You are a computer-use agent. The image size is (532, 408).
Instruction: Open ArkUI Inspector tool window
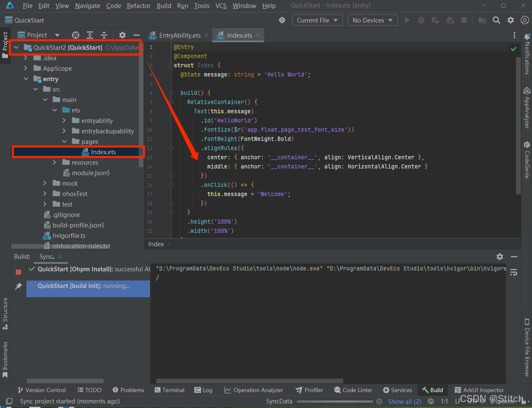(479, 390)
